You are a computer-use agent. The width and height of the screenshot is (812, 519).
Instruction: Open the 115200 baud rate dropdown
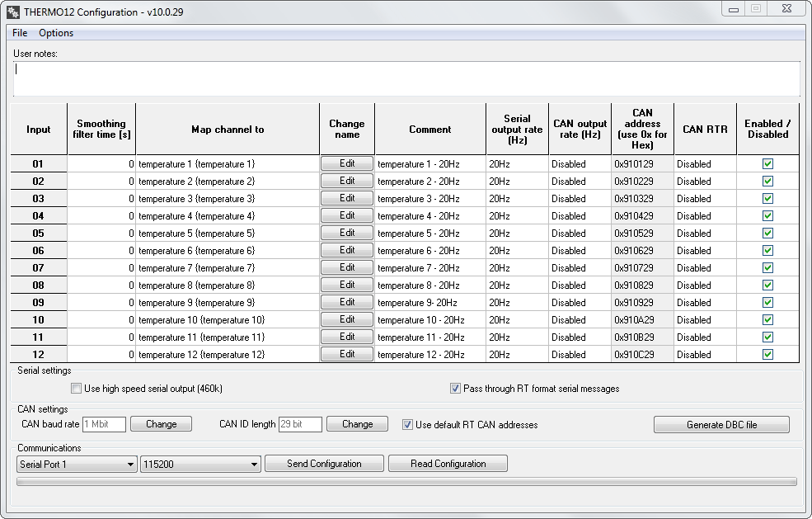click(200, 465)
